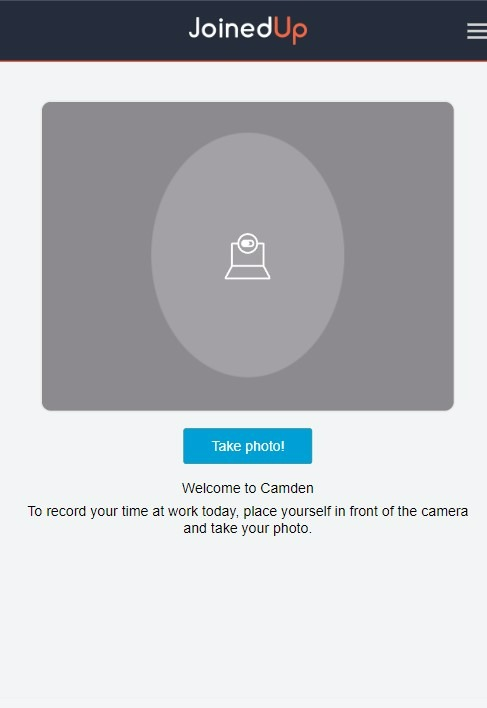
Task: Open the hamburger menu in header
Action: pyautogui.click(x=477, y=31)
